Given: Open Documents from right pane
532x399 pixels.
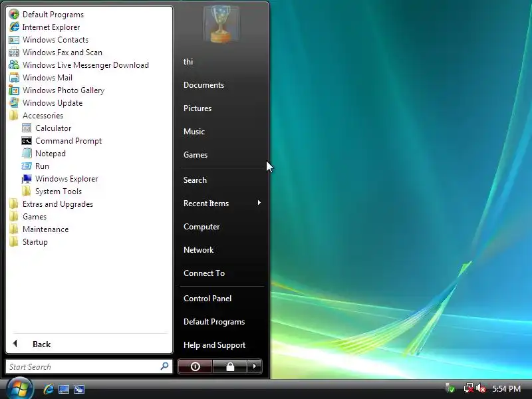Looking at the screenshot, I should pos(203,85).
